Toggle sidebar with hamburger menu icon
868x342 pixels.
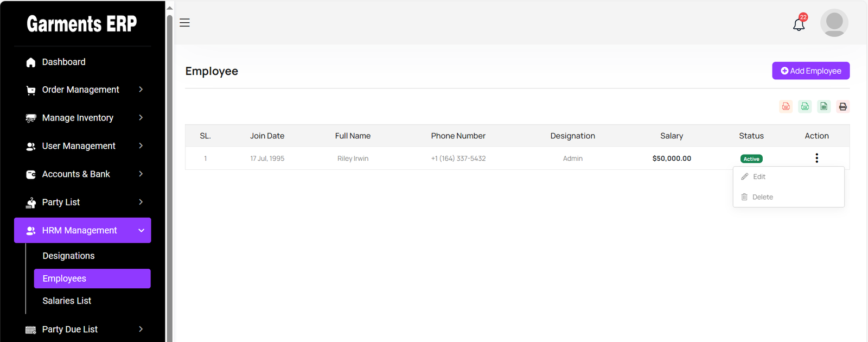[x=184, y=23]
